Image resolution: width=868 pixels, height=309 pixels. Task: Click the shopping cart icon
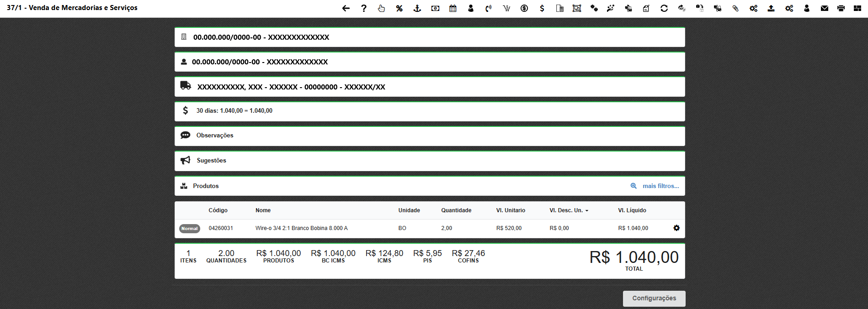[506, 8]
